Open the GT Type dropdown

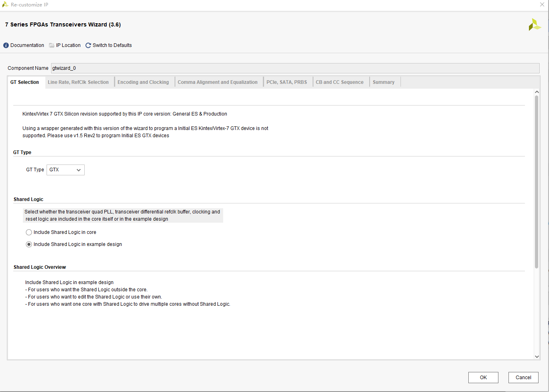[x=65, y=170]
